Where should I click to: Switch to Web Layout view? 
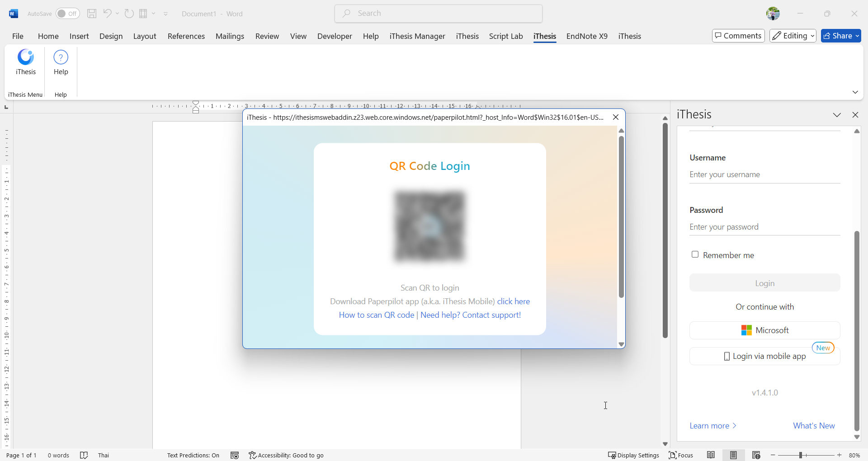756,455
